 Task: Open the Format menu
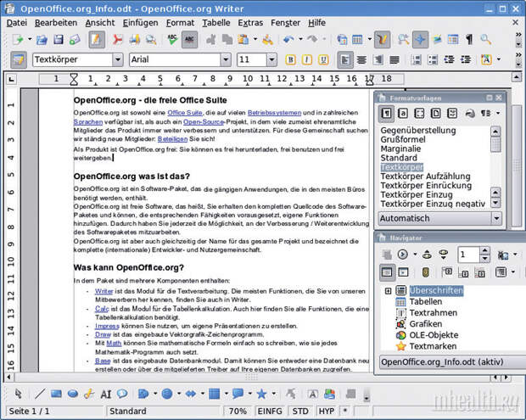[x=180, y=23]
